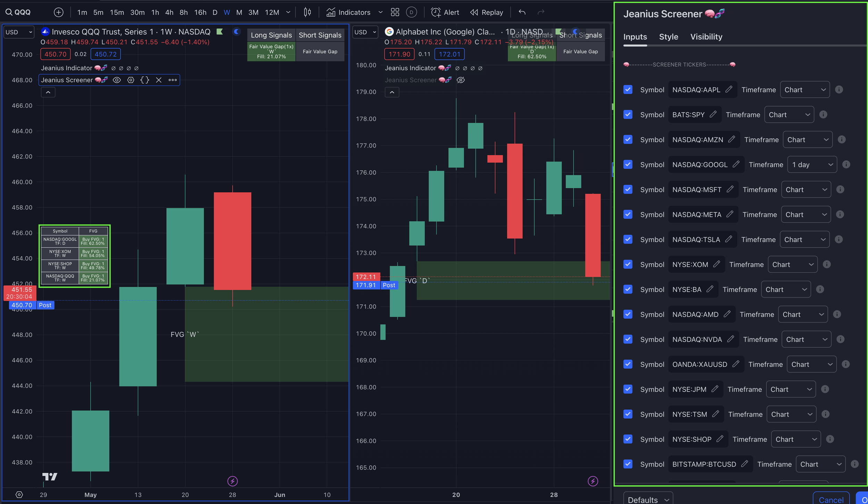Image resolution: width=868 pixels, height=504 pixels.
Task: Open timeframe dropdown for NYSE:TSM
Action: (x=791, y=414)
